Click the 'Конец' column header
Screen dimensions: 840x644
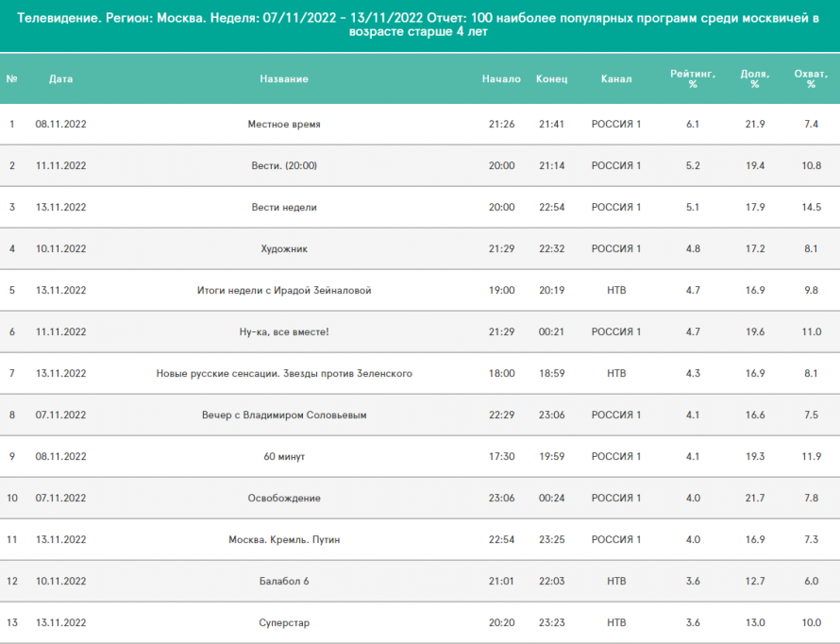[x=552, y=78]
